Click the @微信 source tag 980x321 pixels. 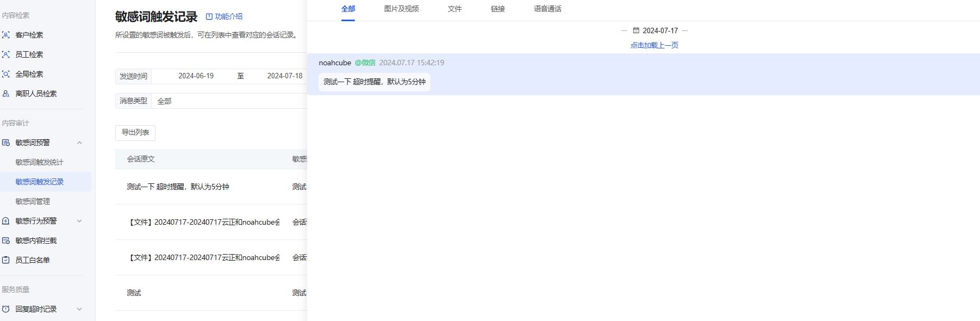pos(365,63)
